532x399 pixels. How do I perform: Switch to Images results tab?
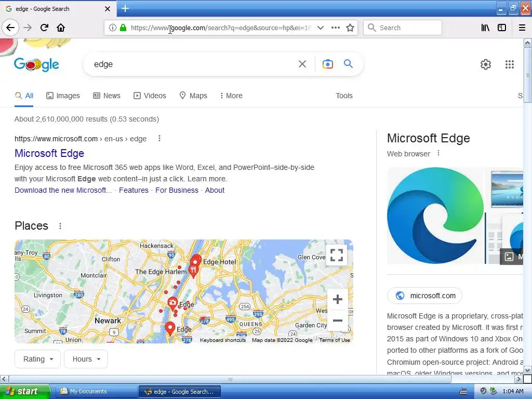[x=63, y=96]
